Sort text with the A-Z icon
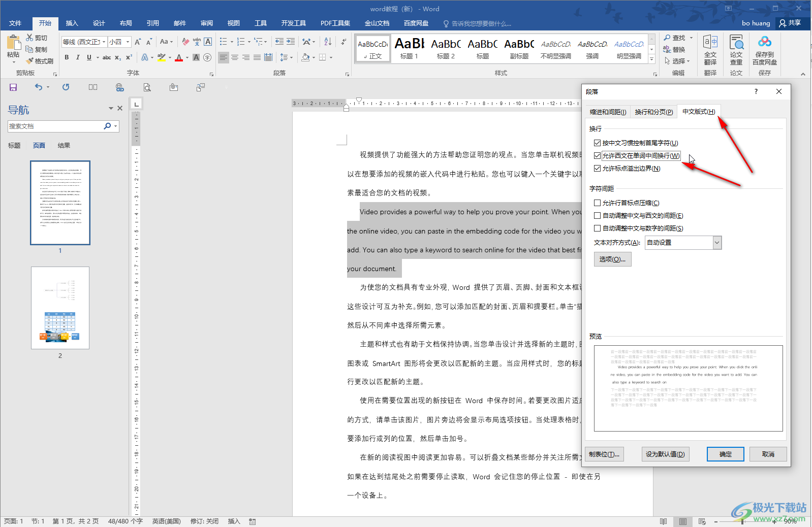812x527 pixels. pyautogui.click(x=328, y=42)
